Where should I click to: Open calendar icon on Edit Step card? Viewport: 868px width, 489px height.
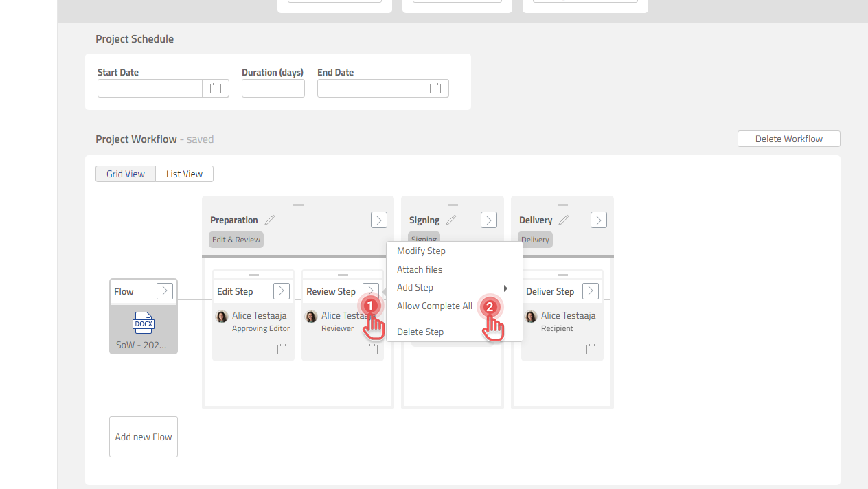283,350
